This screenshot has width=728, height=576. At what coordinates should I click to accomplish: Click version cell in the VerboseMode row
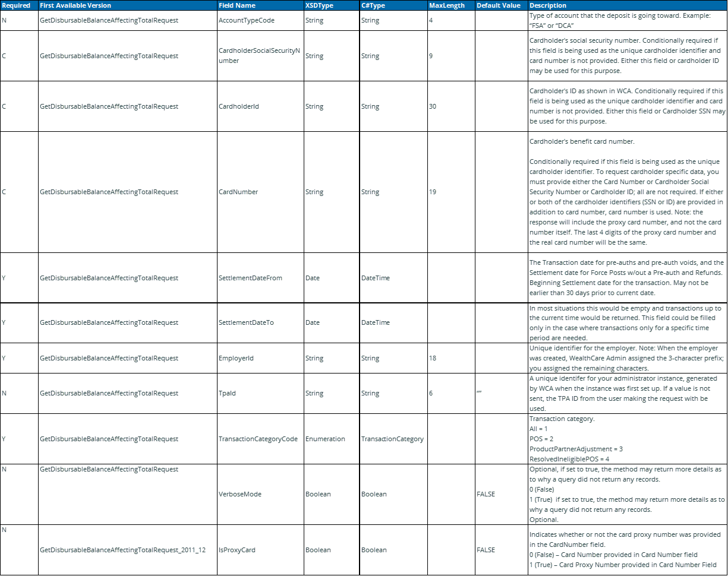[127, 494]
